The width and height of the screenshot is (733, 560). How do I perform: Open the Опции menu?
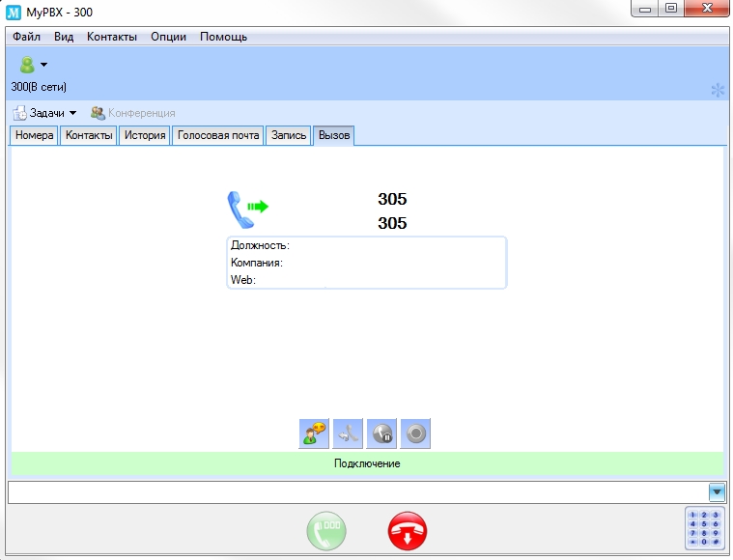pyautogui.click(x=169, y=37)
